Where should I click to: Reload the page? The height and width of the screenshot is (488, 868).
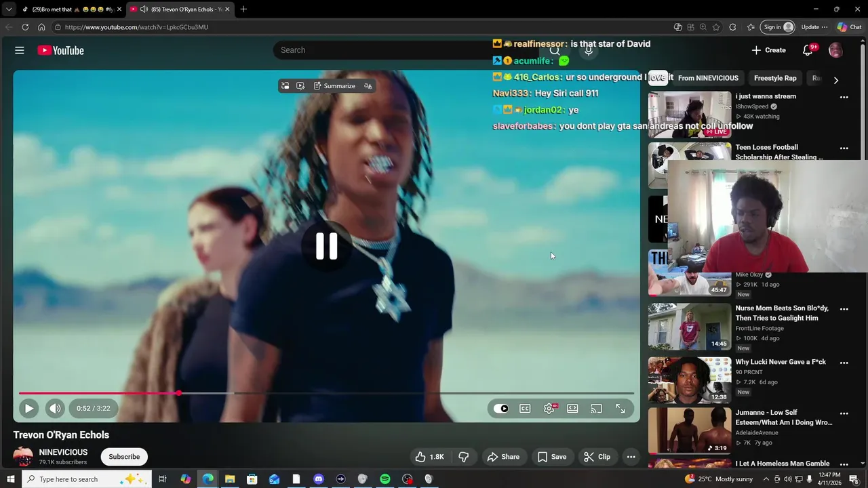(25, 27)
